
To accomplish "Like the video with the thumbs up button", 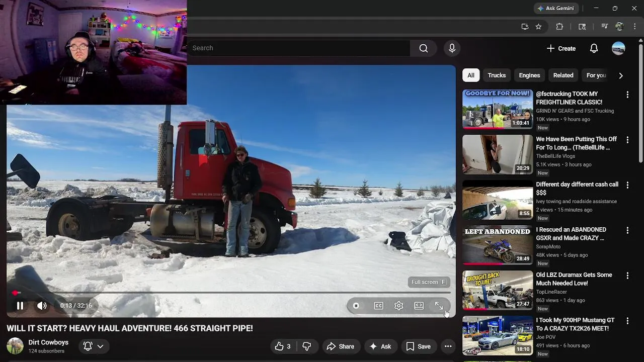I will coord(283,346).
